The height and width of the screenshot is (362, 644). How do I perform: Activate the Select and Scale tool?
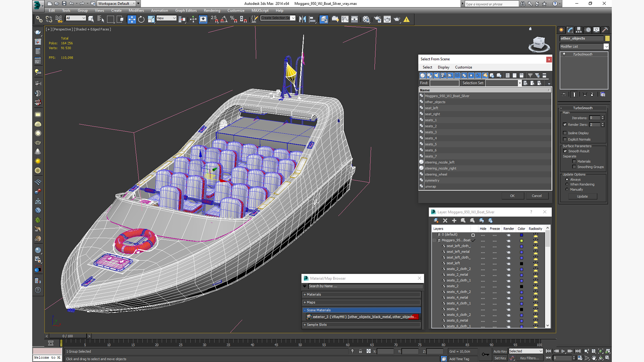(151, 19)
